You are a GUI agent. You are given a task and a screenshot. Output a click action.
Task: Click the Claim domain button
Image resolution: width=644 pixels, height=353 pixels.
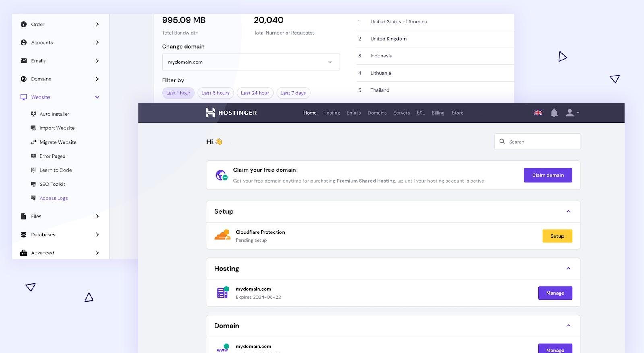(x=548, y=175)
